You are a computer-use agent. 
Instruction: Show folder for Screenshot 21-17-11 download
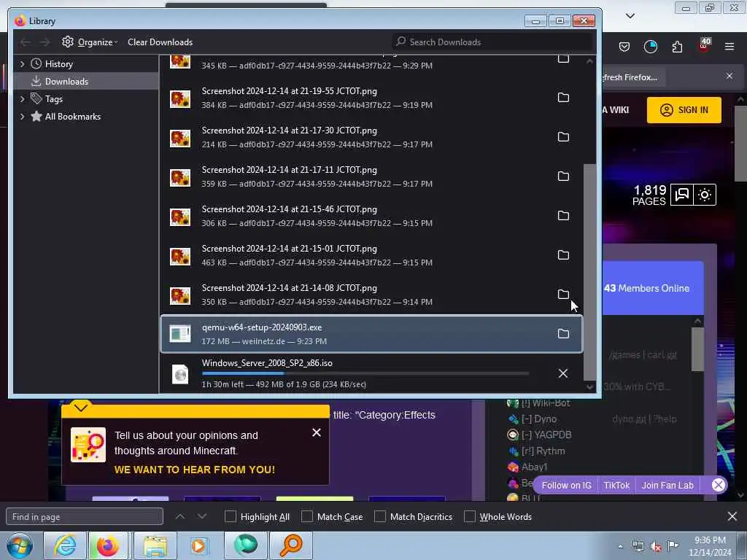(563, 176)
